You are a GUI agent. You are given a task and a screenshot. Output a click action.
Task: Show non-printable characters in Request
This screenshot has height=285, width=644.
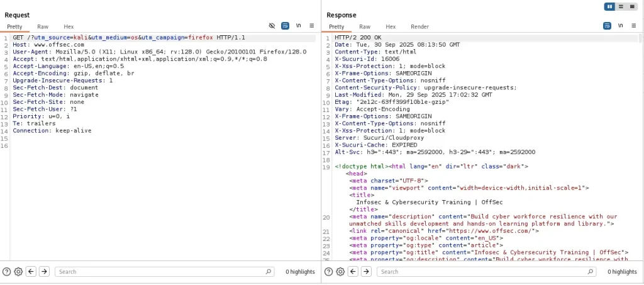pos(298,26)
